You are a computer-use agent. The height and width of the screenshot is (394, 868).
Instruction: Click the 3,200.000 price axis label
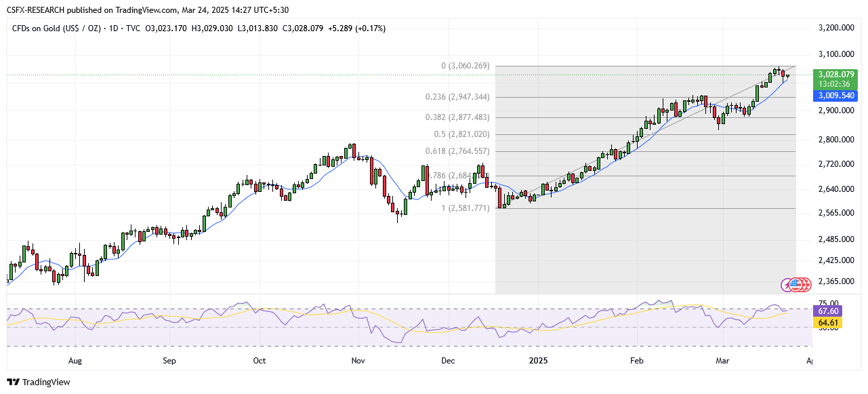[835, 28]
